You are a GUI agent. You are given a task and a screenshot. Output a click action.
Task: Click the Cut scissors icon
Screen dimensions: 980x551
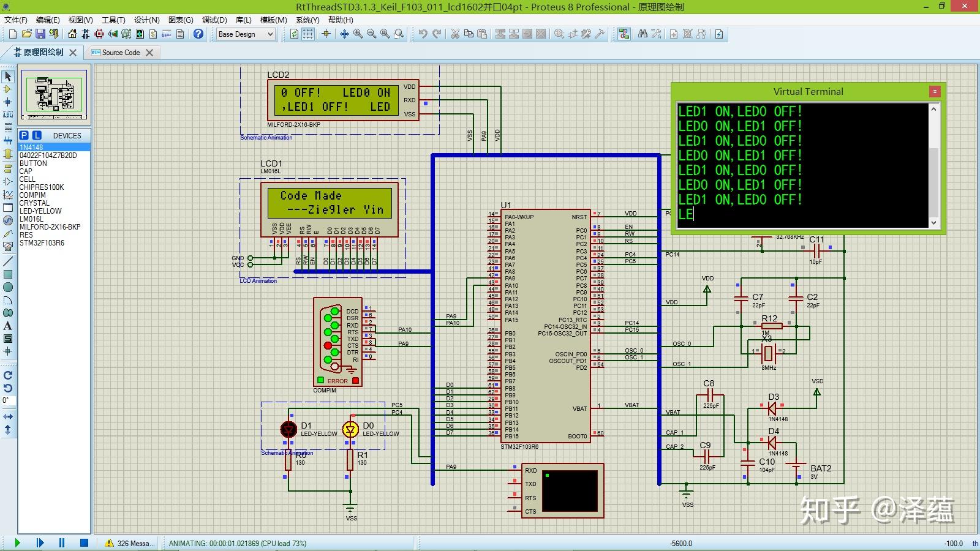click(x=455, y=34)
